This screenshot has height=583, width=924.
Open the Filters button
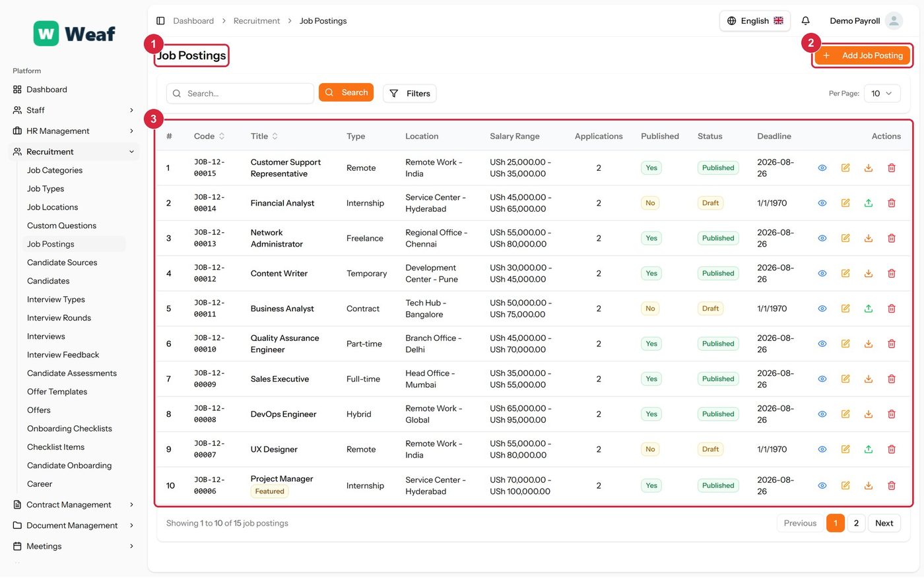pos(409,94)
